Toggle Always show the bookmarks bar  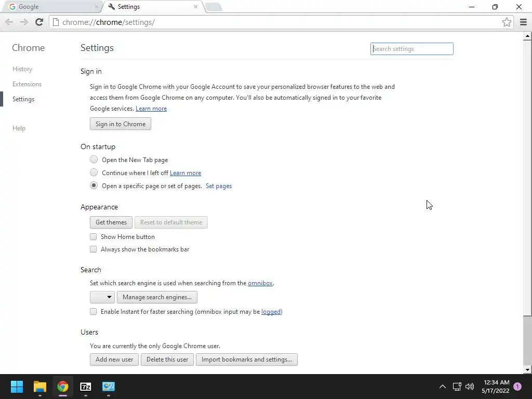point(94,249)
